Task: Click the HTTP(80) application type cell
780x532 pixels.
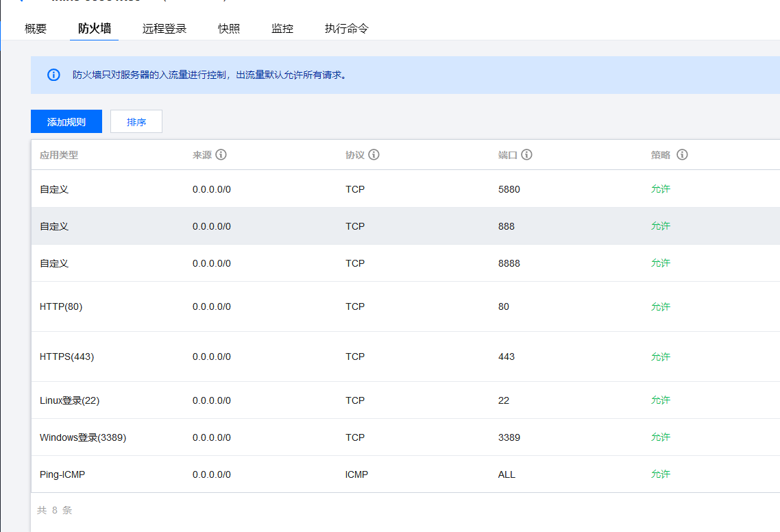Action: pos(61,306)
